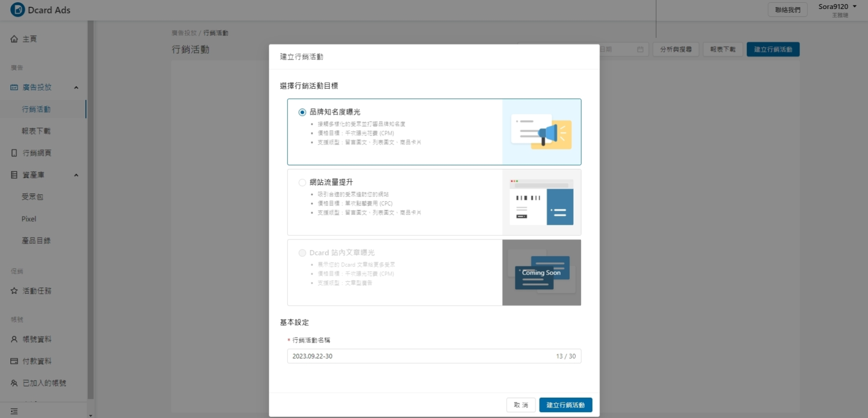Click the disabled Dcard 站內文章曝光 radio
The image size is (868, 418).
pos(302,253)
